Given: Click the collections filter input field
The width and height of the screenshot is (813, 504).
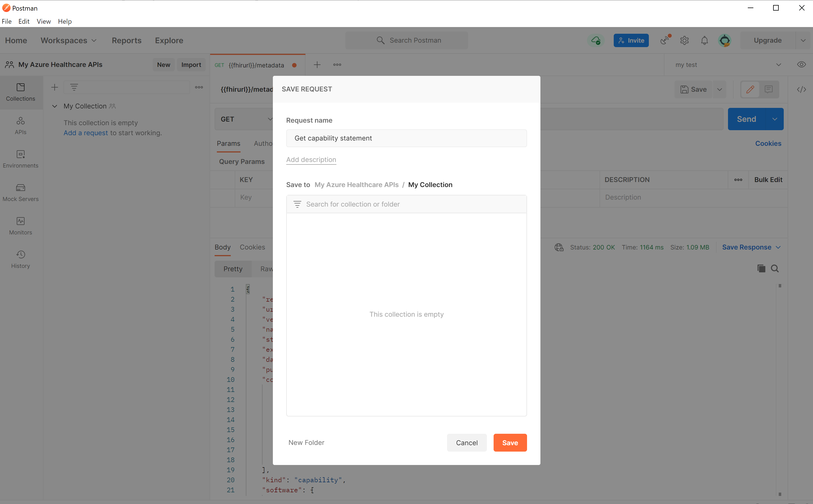Looking at the screenshot, I should tap(127, 87).
